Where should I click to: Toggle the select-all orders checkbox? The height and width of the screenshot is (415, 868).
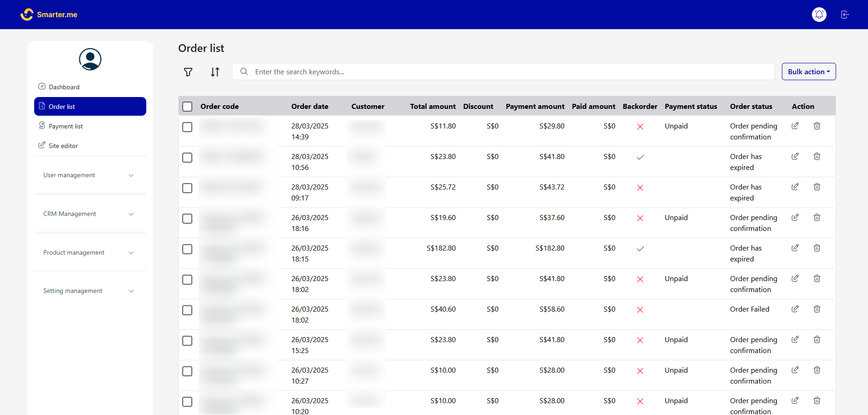click(187, 107)
